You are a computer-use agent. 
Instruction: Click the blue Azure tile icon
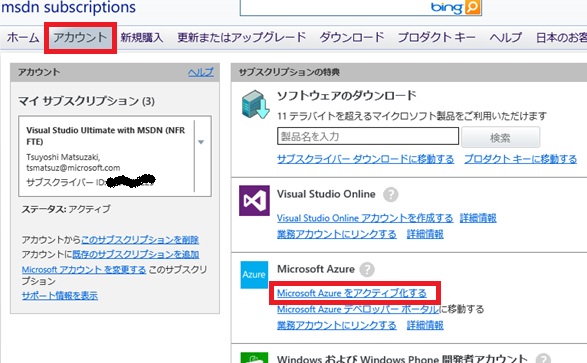click(x=254, y=275)
